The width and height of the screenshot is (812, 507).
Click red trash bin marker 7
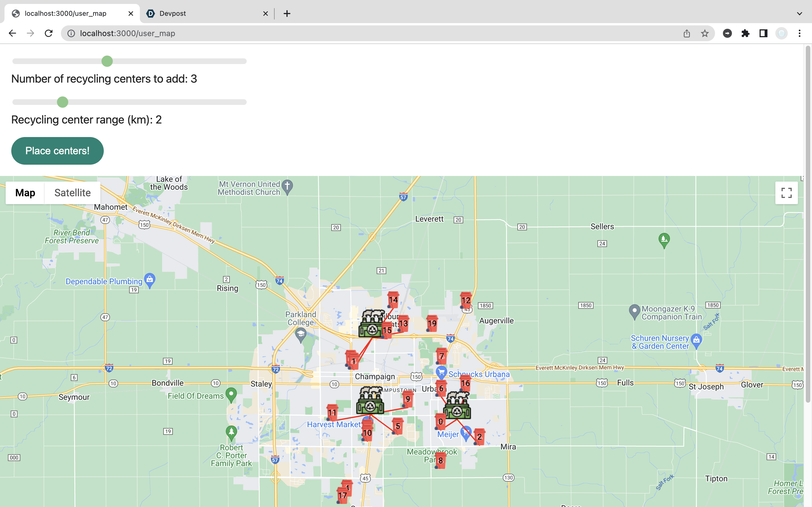tap(441, 356)
